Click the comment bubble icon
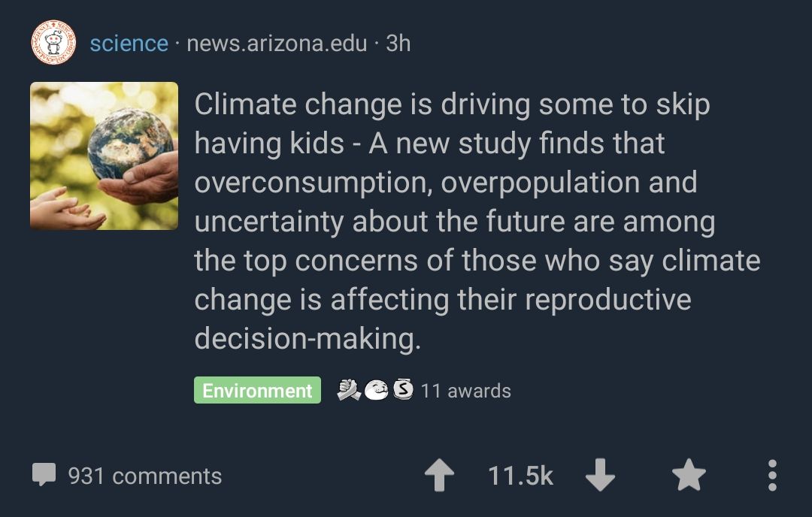This screenshot has width=812, height=517. (x=44, y=475)
